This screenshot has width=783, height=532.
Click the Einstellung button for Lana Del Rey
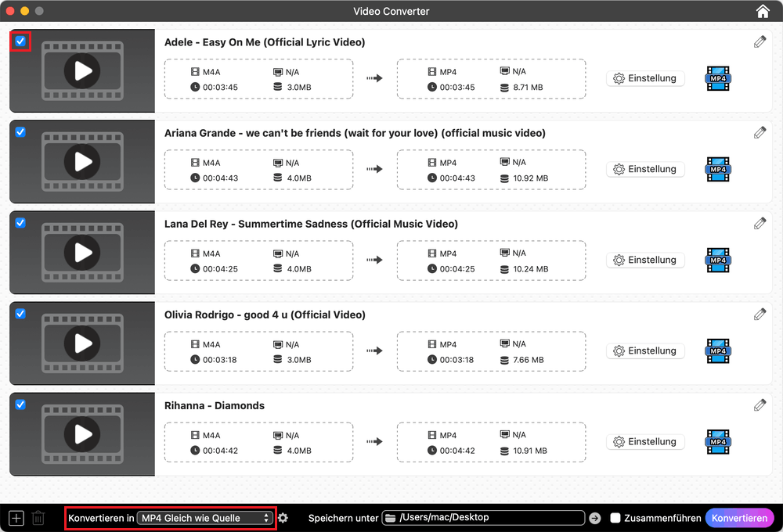click(645, 260)
